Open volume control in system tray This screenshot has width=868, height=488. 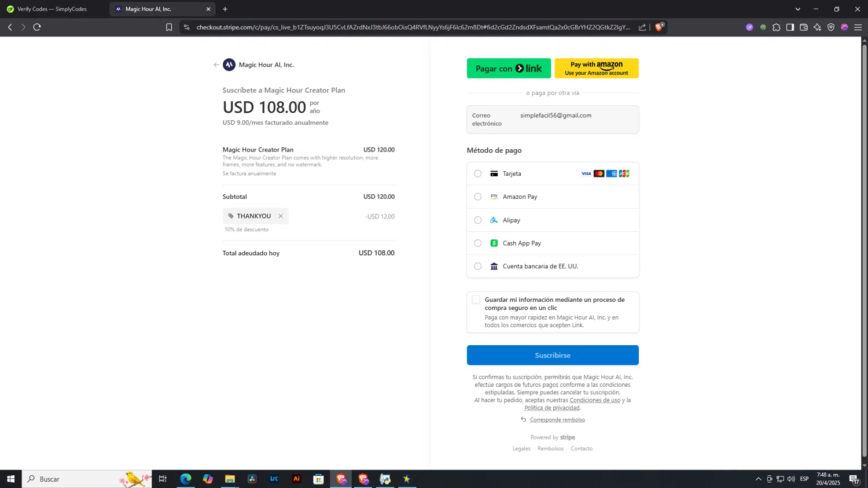(791, 479)
